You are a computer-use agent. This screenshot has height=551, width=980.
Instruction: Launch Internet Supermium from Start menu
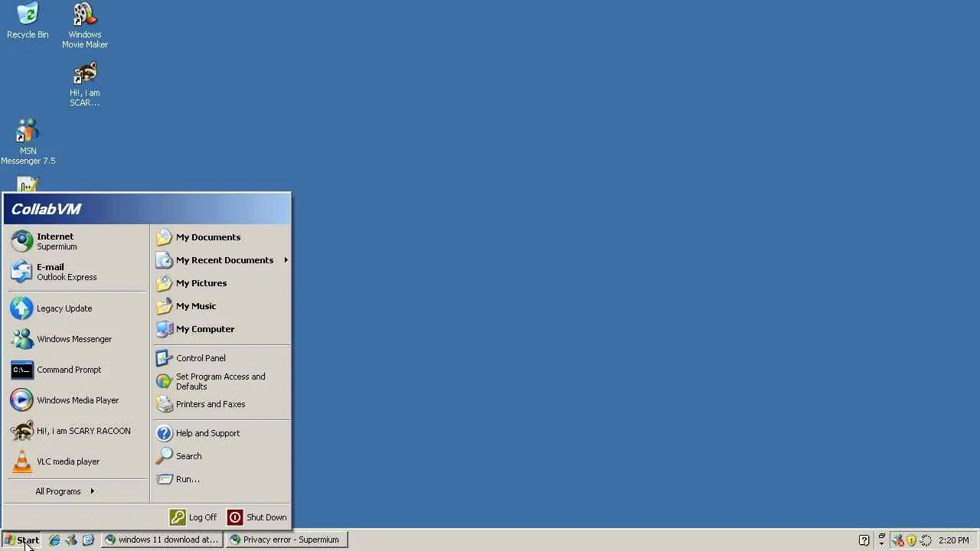tap(77, 241)
